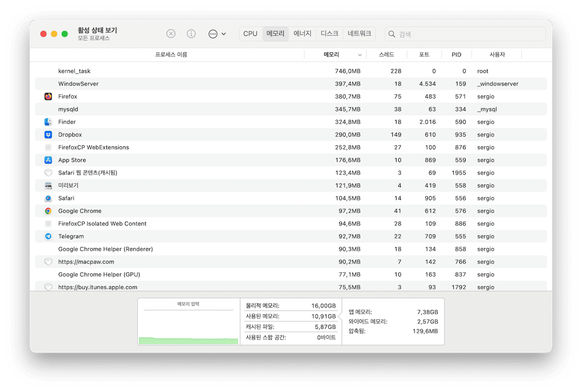Focus the 검색 search field

(465, 34)
